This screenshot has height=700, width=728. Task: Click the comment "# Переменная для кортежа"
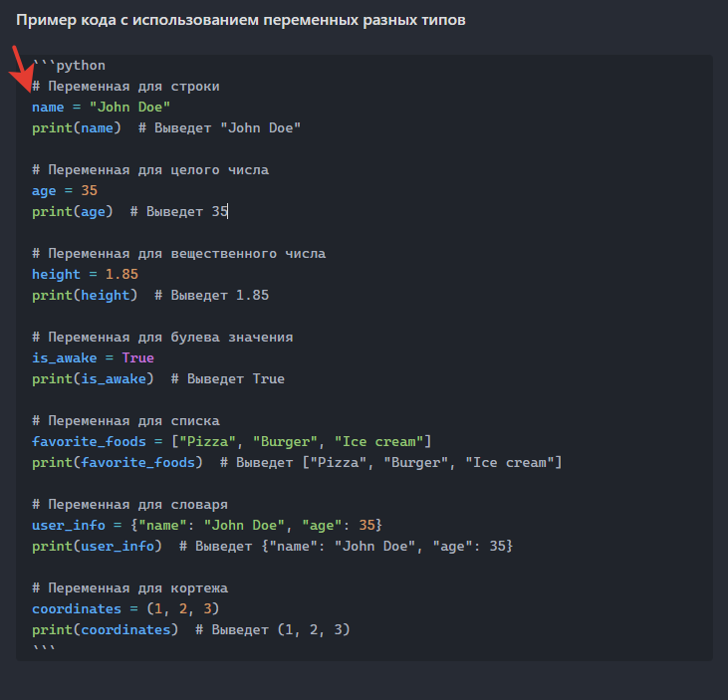[x=130, y=587]
